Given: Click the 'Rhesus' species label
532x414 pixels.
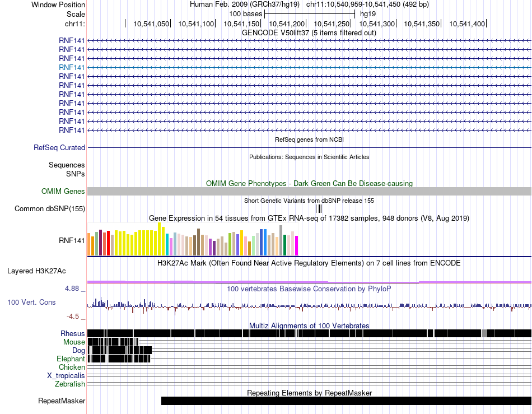Looking at the screenshot, I should coord(73,333).
